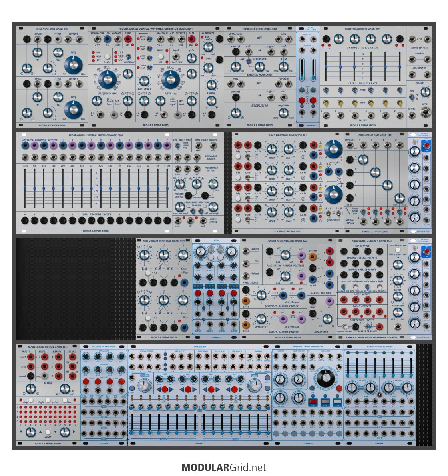Screen dimensions: 448x476
Task: Click the LFO 2 SHAPE knob on LFOs module
Action: coord(231,252)
